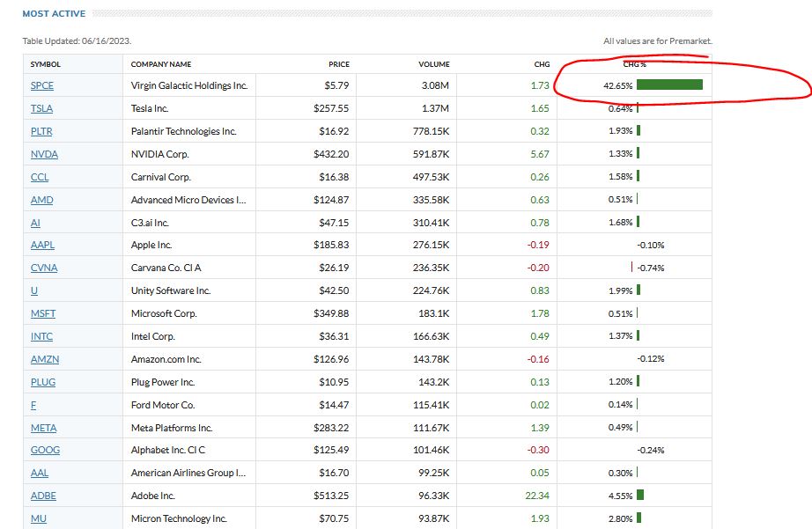Click the INTC ticker link
This screenshot has height=529, width=812.
point(41,336)
